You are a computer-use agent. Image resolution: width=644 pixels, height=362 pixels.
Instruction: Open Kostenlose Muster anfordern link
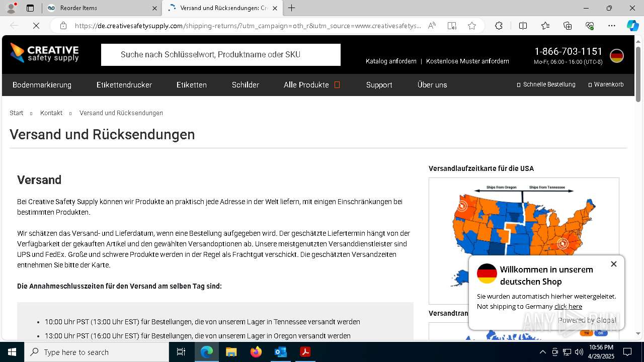pyautogui.click(x=467, y=61)
